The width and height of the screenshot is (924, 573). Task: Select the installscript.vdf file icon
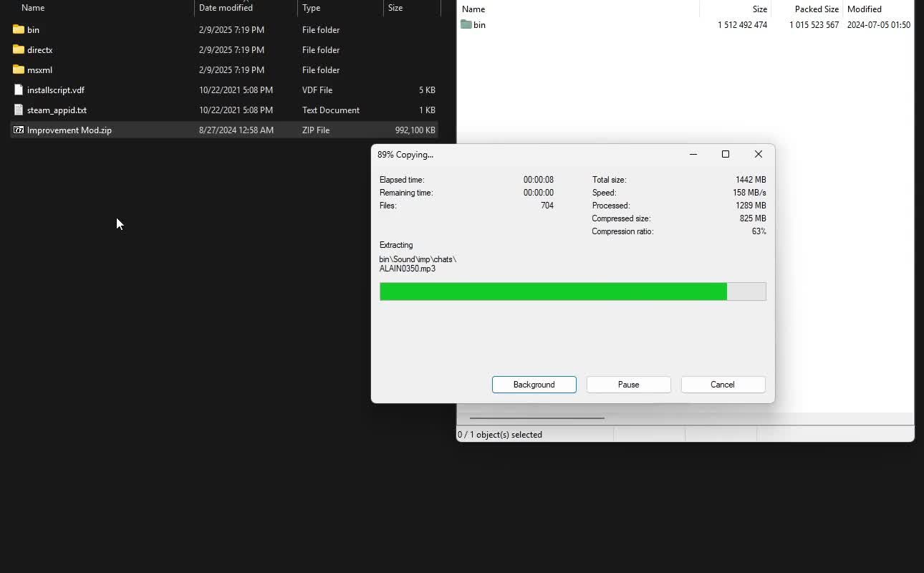pyautogui.click(x=17, y=90)
